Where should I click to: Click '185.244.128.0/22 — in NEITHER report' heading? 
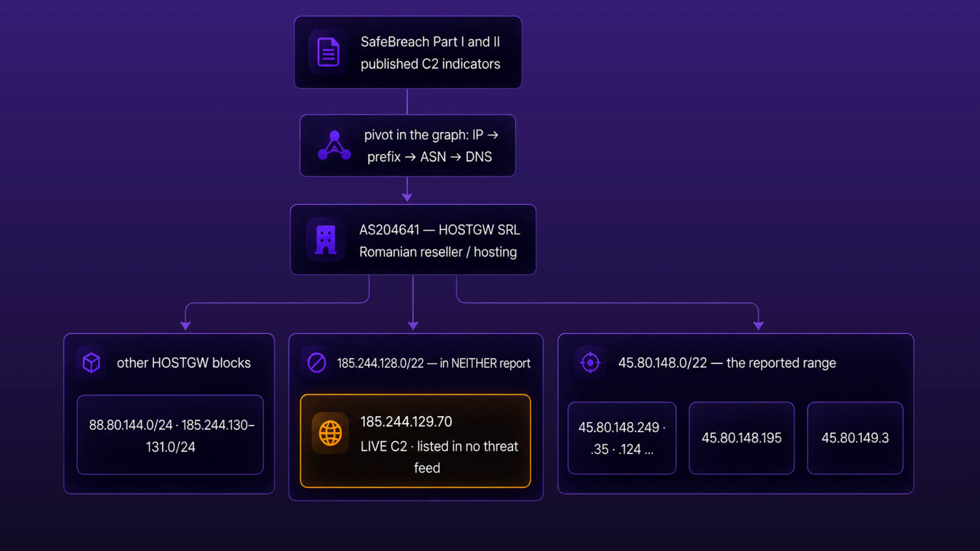(x=433, y=363)
